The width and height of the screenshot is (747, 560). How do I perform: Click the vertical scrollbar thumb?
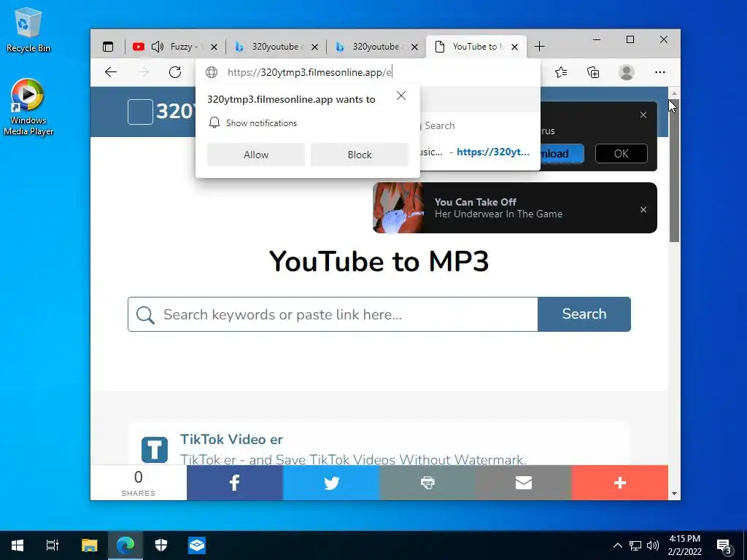click(674, 171)
